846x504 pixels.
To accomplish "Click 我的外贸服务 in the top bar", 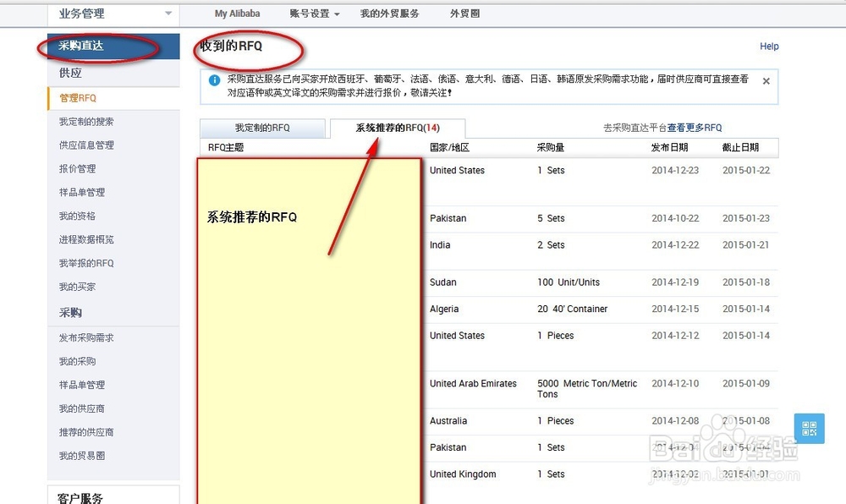I will click(389, 14).
